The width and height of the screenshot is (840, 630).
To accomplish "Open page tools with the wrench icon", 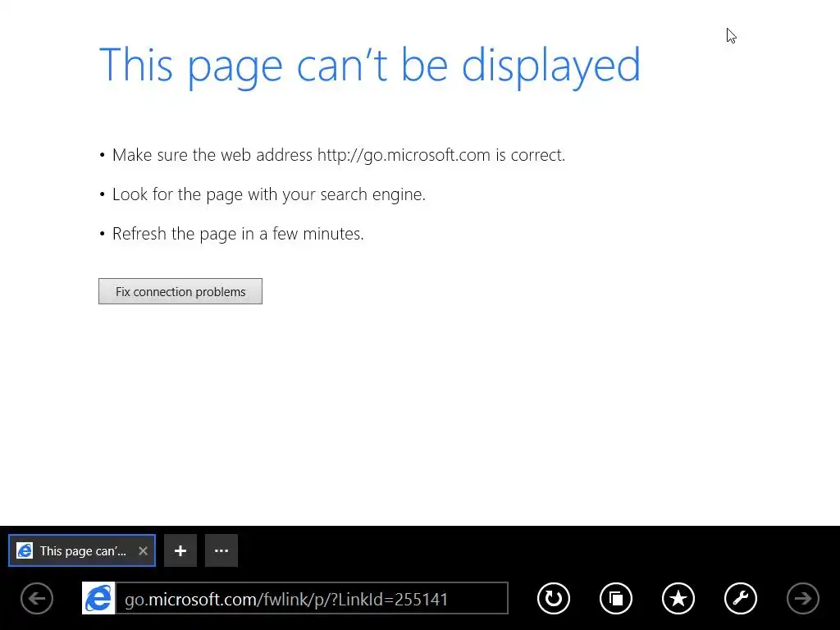I will coord(741,598).
